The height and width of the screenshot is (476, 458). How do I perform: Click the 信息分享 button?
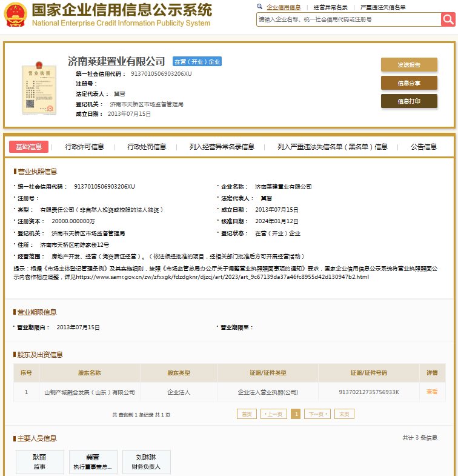pos(409,83)
